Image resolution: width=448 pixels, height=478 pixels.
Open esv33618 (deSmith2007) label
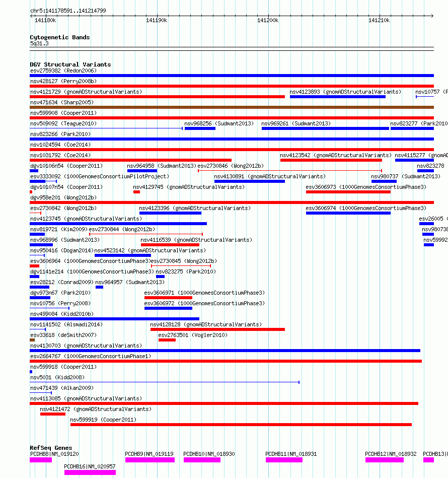63,335
